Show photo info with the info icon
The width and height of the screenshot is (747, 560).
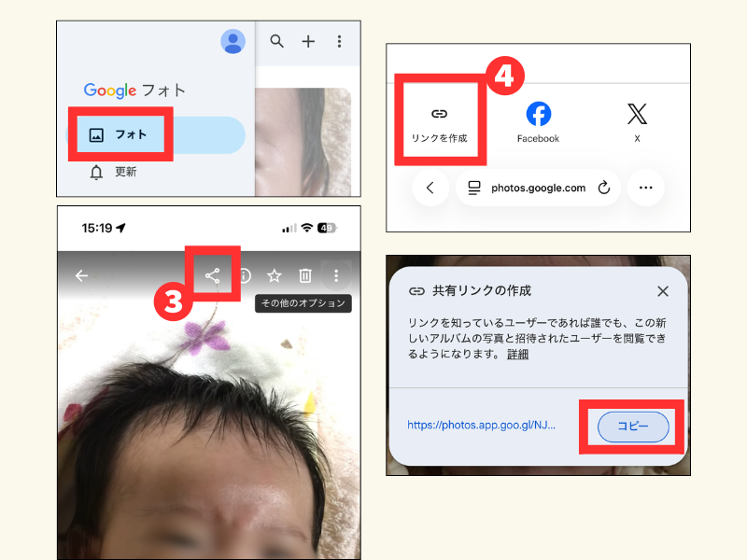[x=244, y=275]
